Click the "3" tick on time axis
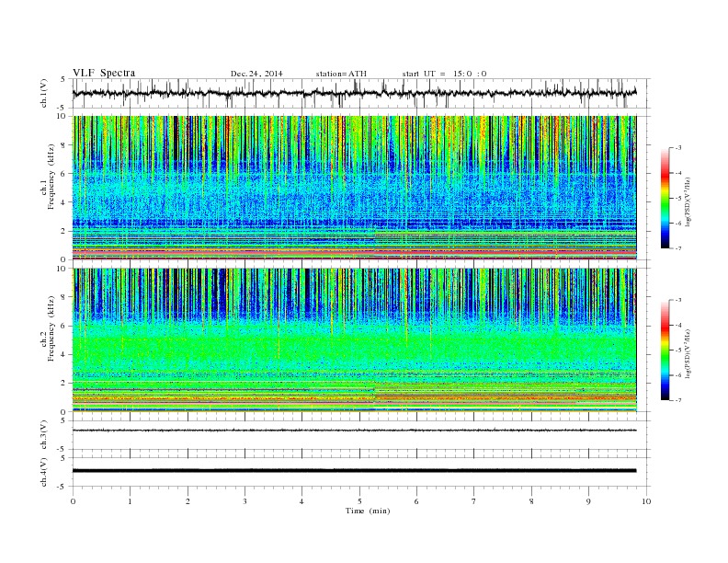The image size is (728, 563). [x=245, y=501]
